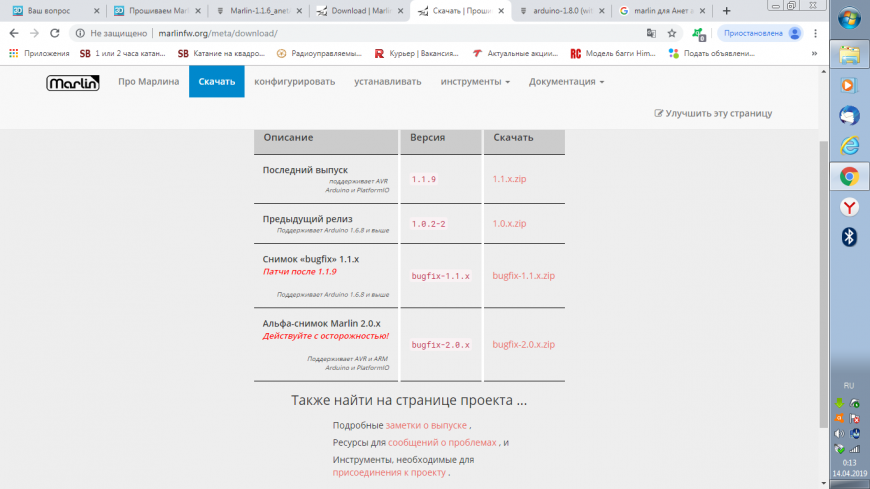870x489 pixels.
Task: Launch the media player taskbar icon
Action: (x=849, y=85)
